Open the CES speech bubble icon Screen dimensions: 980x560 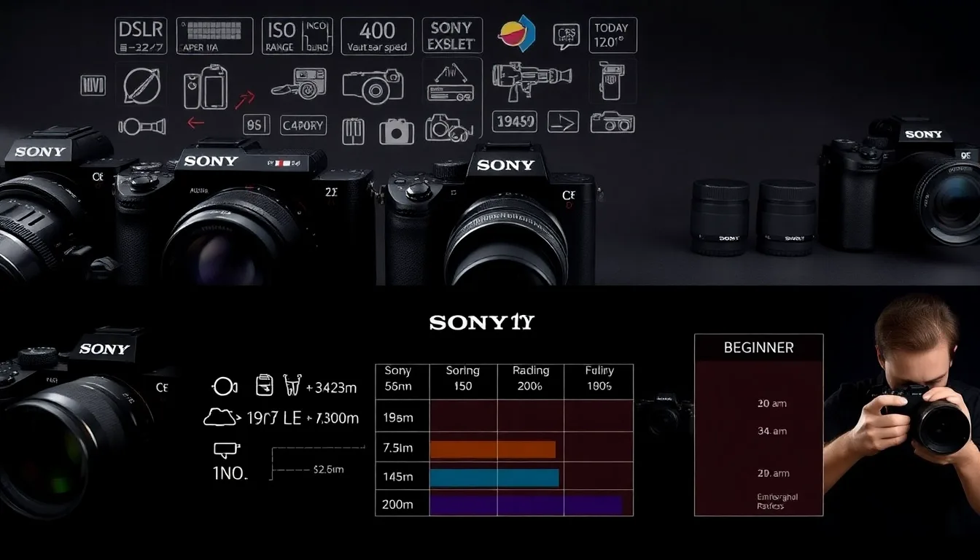pos(566,34)
